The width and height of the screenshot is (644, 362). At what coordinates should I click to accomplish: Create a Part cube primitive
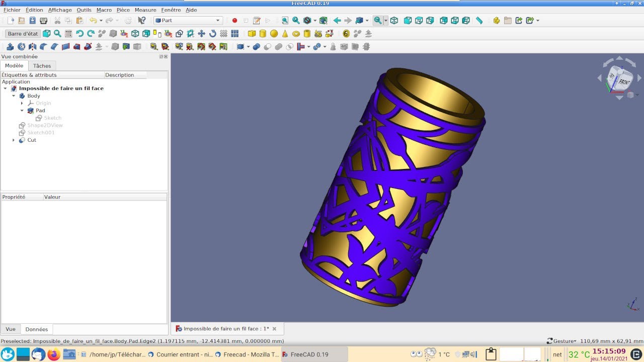tap(252, 34)
